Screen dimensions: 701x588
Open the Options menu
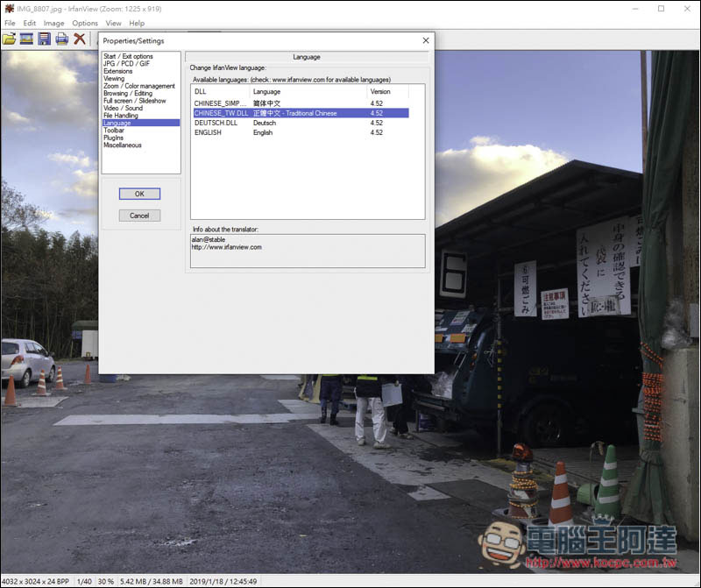pyautogui.click(x=85, y=23)
